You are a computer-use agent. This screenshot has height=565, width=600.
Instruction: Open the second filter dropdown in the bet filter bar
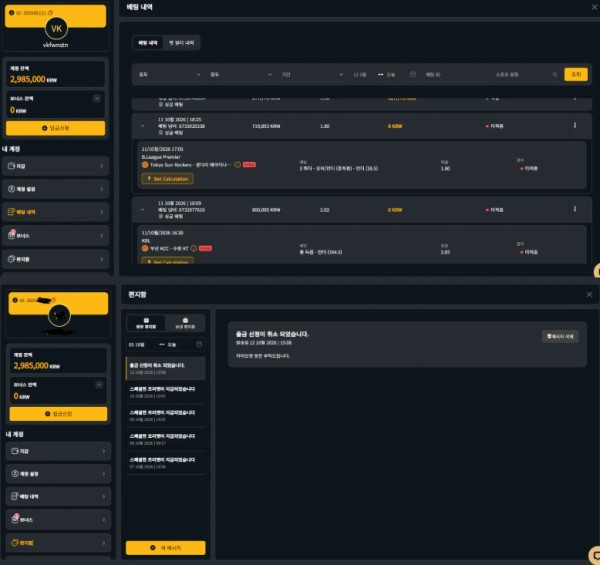click(x=241, y=75)
